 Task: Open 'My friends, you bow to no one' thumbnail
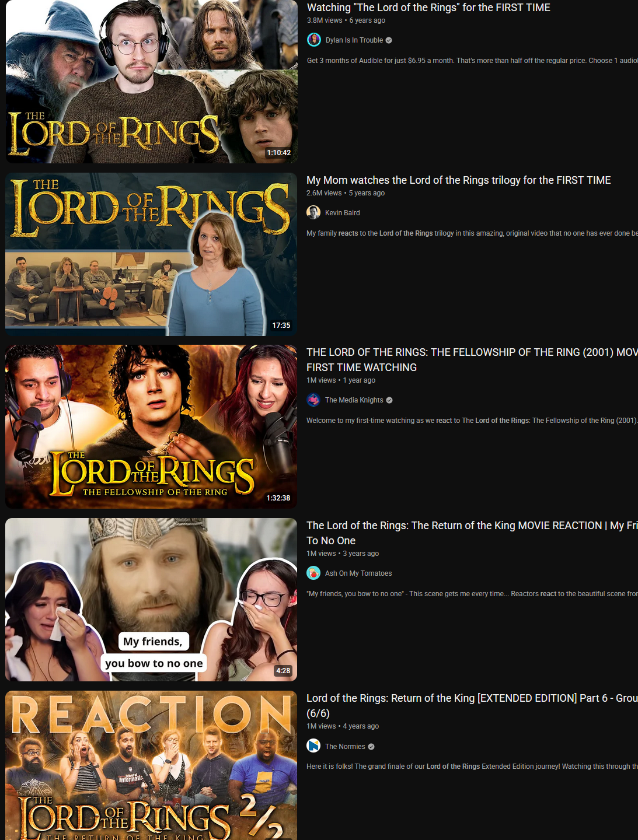151,600
